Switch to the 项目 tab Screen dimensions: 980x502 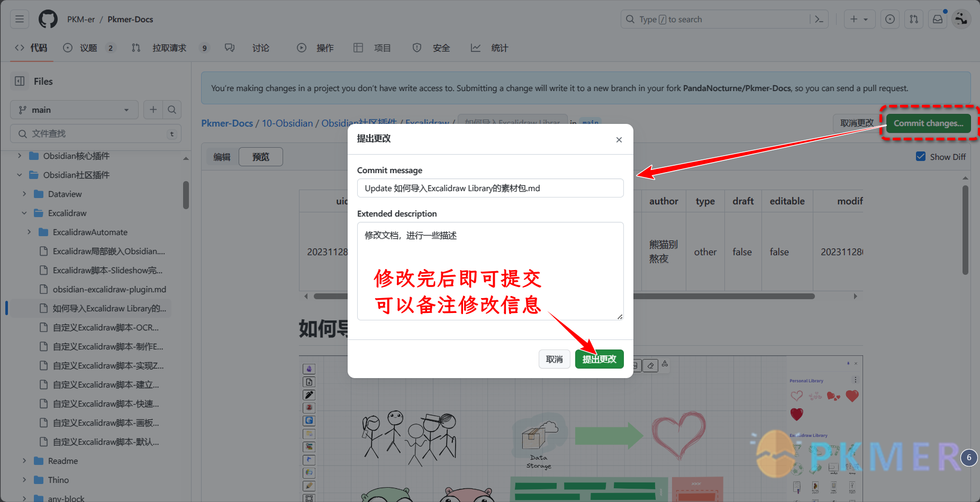[x=373, y=48]
